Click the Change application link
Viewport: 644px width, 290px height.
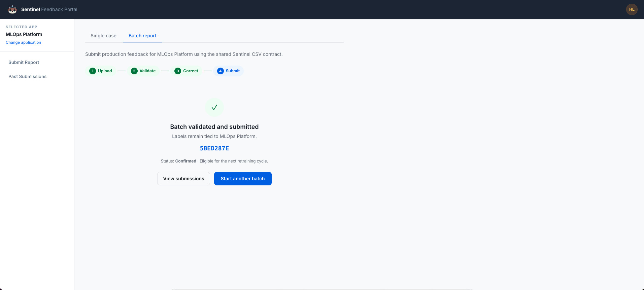23,42
